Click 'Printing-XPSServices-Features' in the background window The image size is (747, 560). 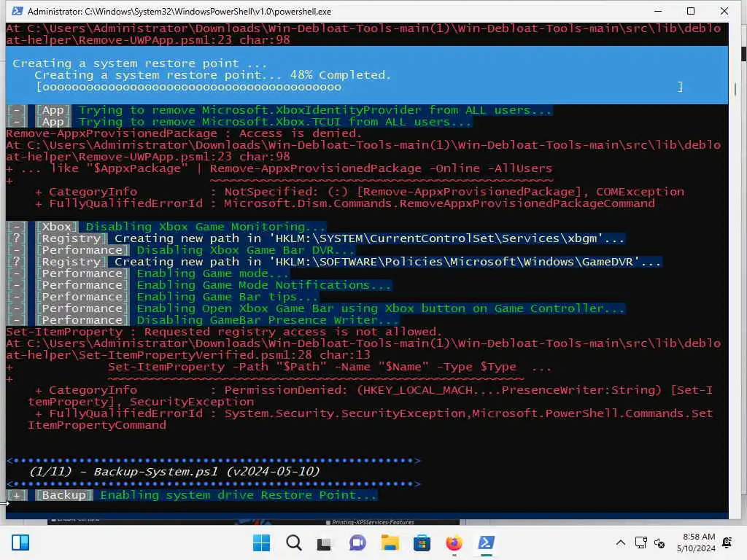click(373, 522)
